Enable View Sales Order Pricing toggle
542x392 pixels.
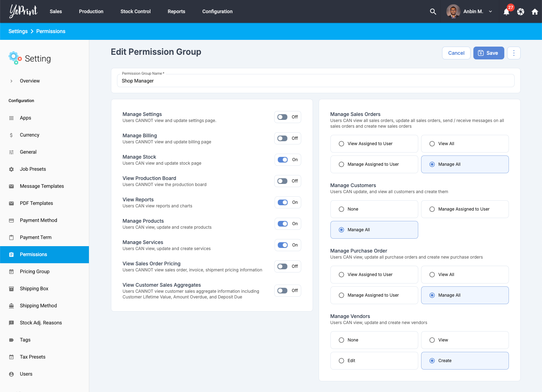[x=283, y=266]
